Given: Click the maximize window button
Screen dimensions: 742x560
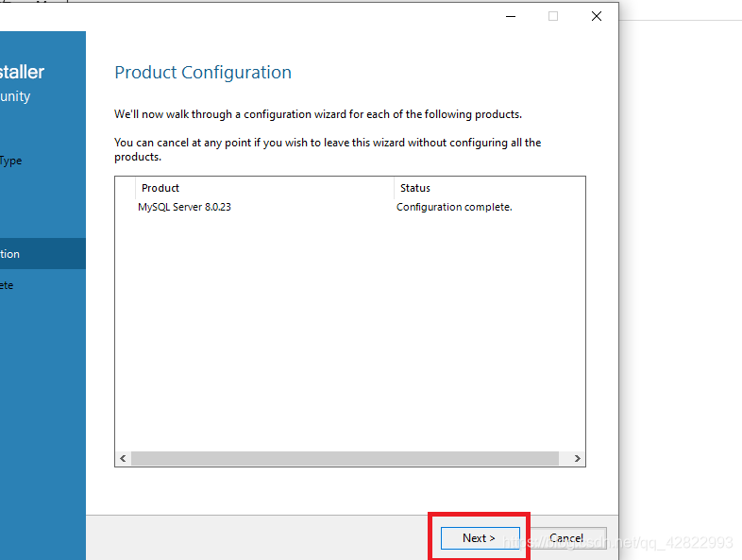Looking at the screenshot, I should pos(553,17).
